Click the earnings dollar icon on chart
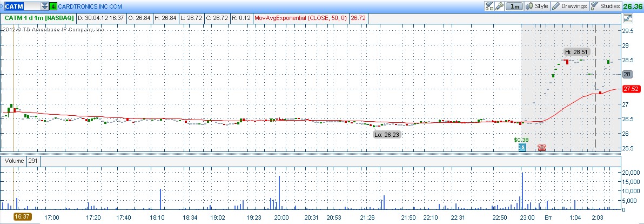The image size is (644, 224). 522,147
